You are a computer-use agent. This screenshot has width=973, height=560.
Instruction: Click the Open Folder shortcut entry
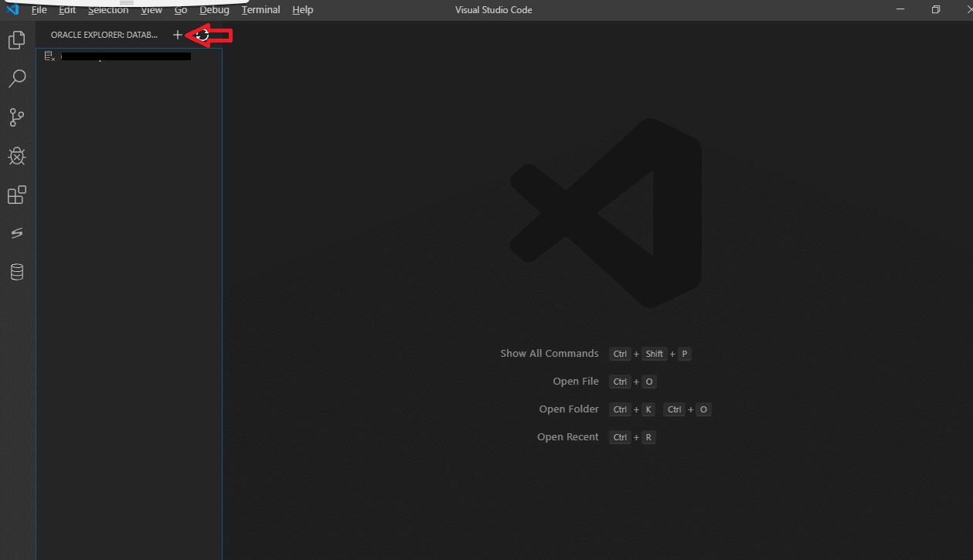[x=569, y=409]
